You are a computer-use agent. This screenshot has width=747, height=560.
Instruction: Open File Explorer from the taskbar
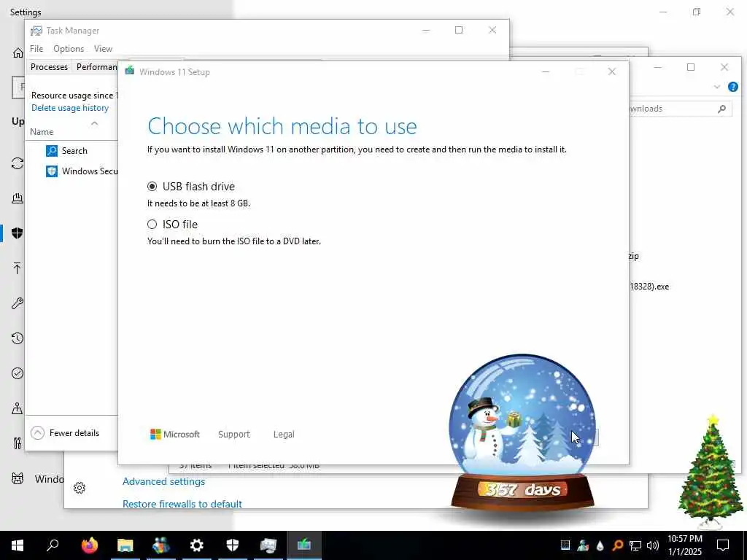click(x=125, y=545)
